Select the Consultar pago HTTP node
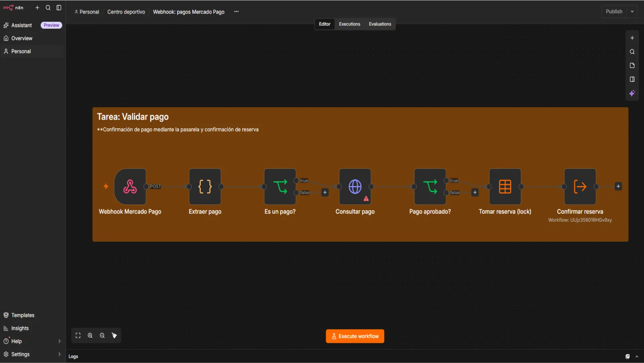The image size is (644, 363). pos(355,186)
